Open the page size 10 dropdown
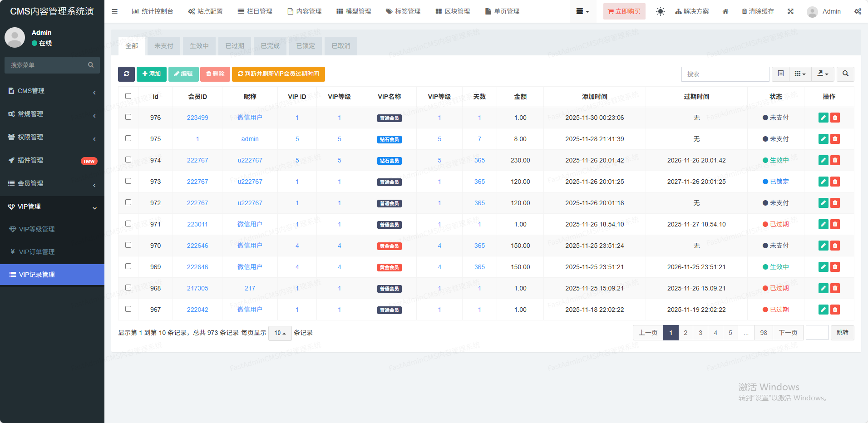The width and height of the screenshot is (868, 423). [x=280, y=333]
